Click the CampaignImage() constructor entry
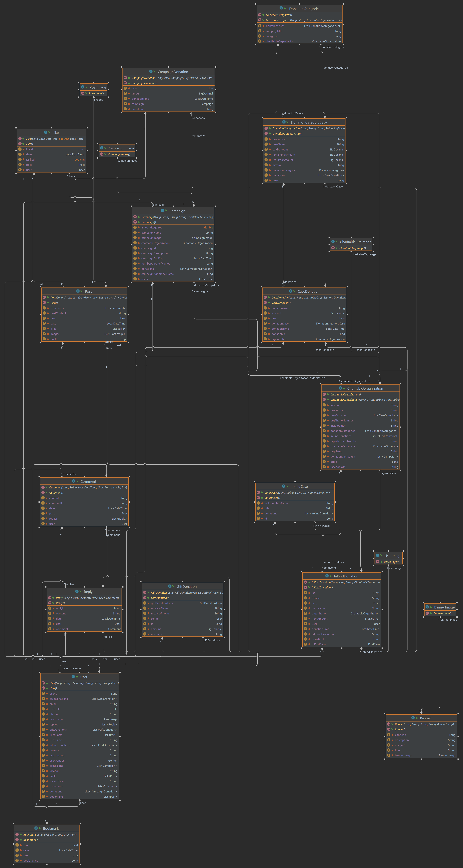 tap(119, 154)
